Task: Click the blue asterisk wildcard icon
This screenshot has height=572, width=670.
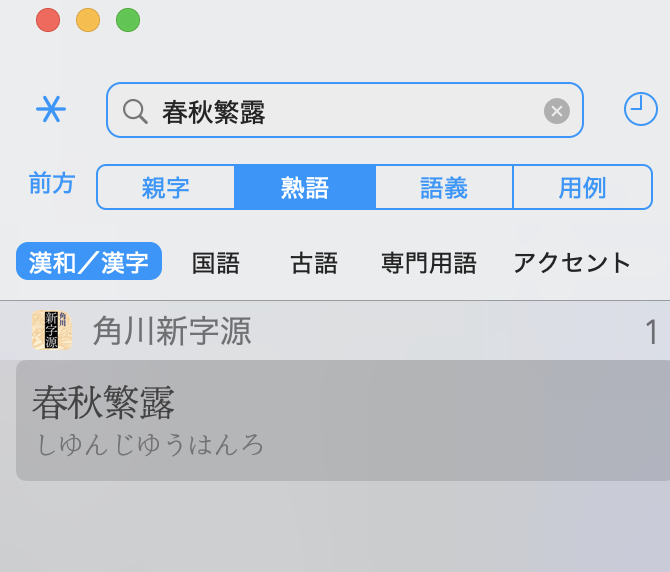Action: [51, 109]
